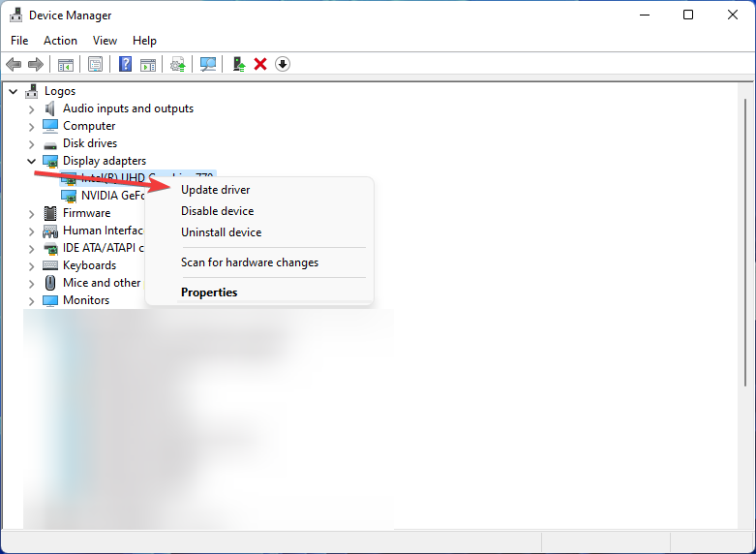Image resolution: width=756 pixels, height=554 pixels.
Task: Expand the IDE ATA/ATAPI controllers category
Action: pos(31,249)
